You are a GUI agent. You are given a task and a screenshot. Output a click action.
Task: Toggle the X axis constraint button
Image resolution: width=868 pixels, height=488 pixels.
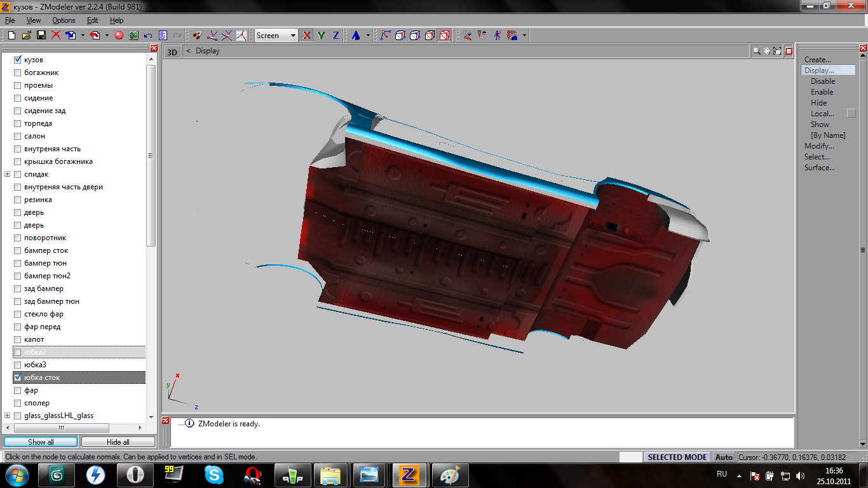click(x=307, y=36)
